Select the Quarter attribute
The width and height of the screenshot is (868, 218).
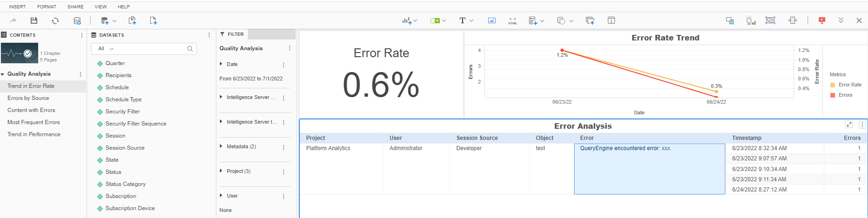(115, 63)
